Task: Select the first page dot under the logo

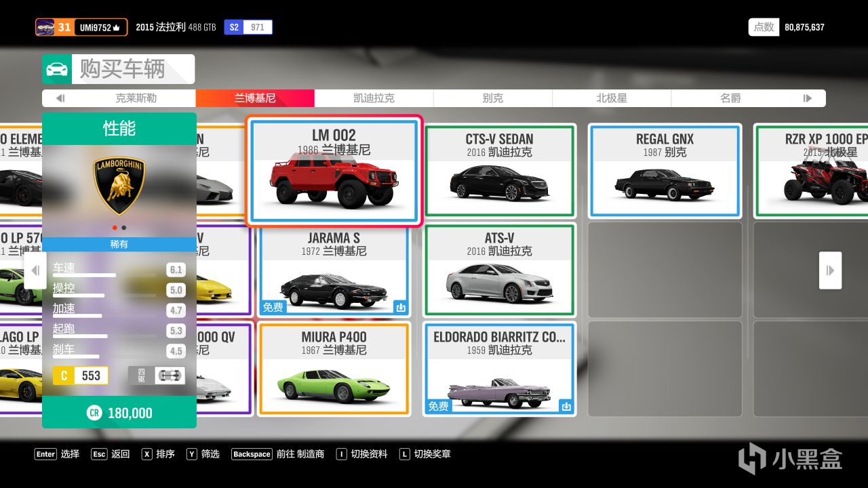Action: click(115, 228)
